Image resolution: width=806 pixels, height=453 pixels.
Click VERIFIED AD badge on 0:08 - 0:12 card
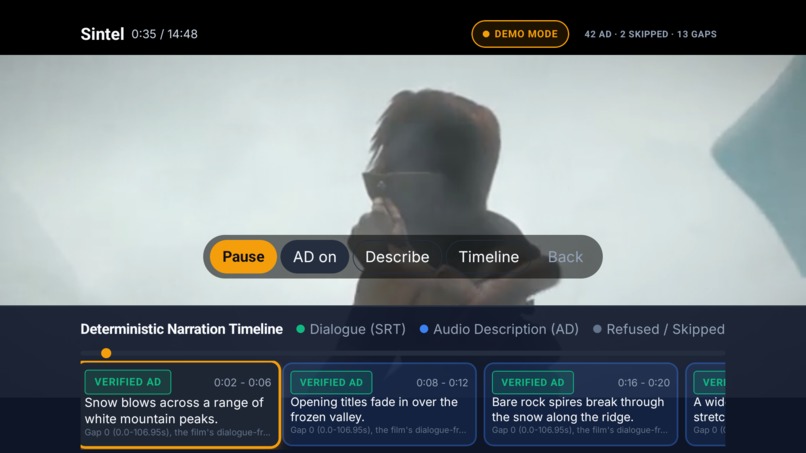tap(331, 383)
